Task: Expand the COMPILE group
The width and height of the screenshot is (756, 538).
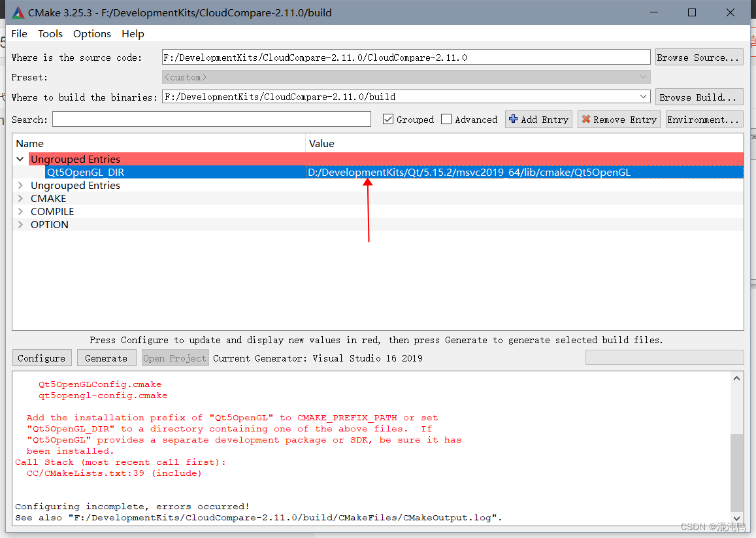Action: click(20, 211)
